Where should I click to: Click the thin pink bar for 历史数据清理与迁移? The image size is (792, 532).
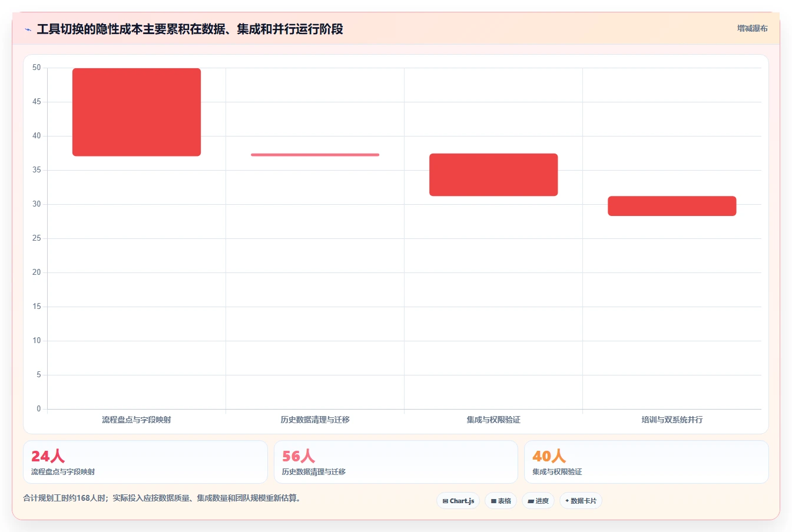click(315, 155)
